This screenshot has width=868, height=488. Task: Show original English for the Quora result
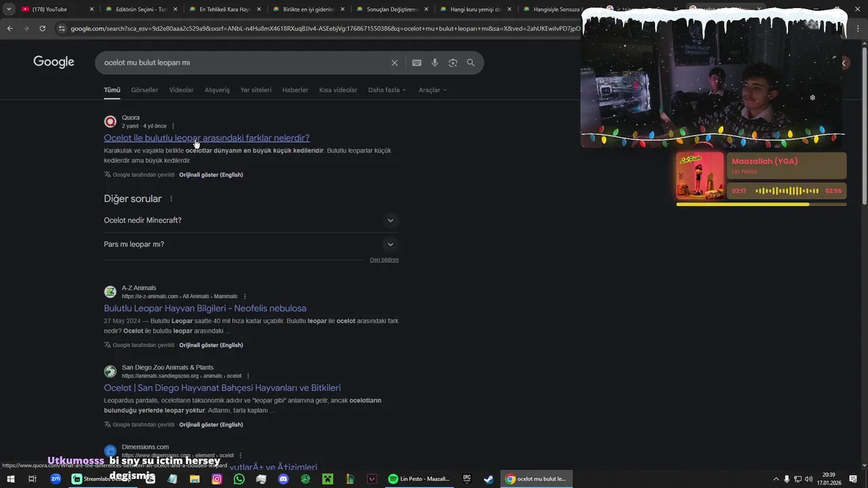[x=211, y=175]
